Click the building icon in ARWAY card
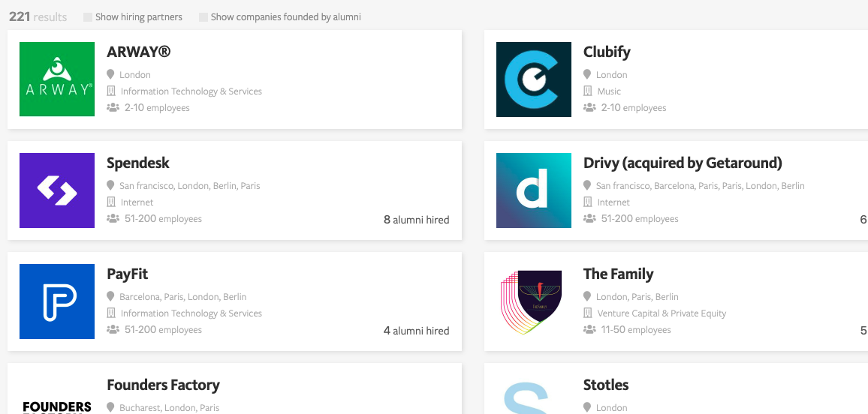 110,91
